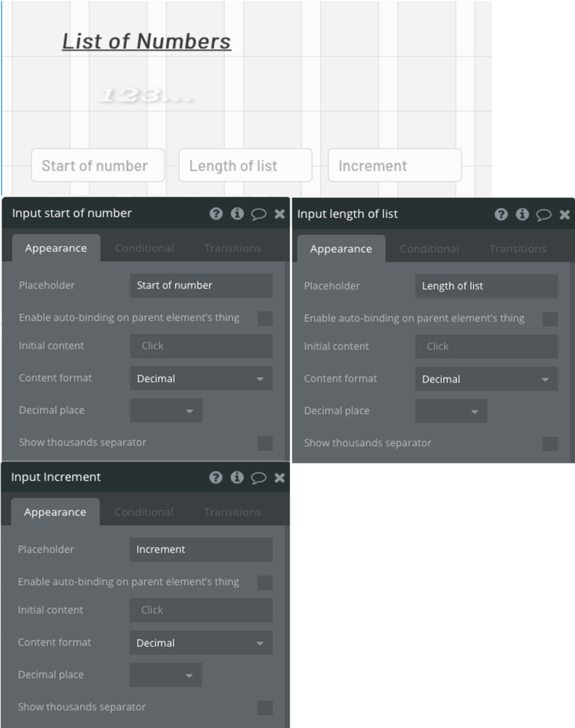Switch to Transitions tab in Input length of list panel
Screen dimensions: 575x728
(x=518, y=249)
